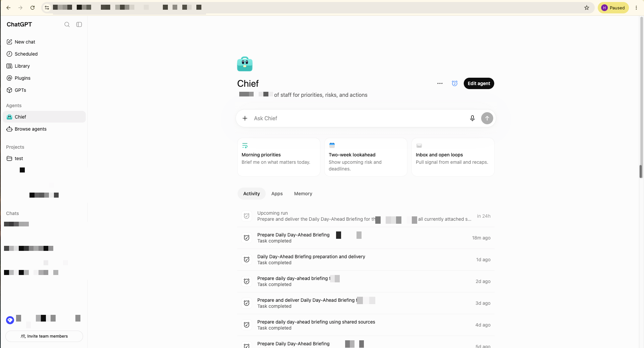Click the send arrow button
Image resolution: width=644 pixels, height=348 pixels.
point(487,118)
